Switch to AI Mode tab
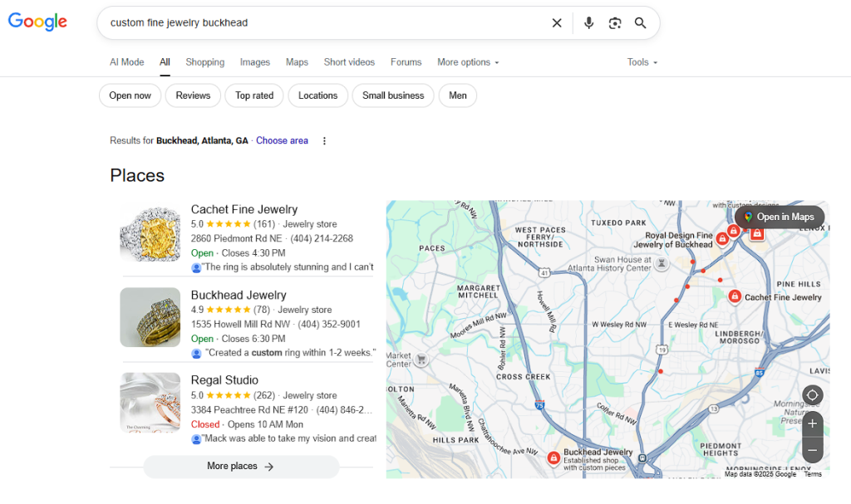 pyautogui.click(x=127, y=62)
